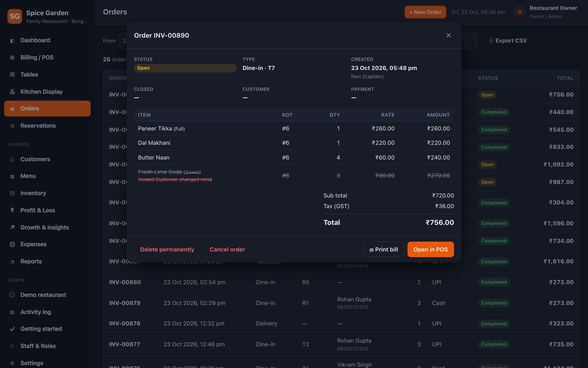Click Cancel order button
Image resolution: width=588 pixels, height=368 pixels.
point(227,250)
